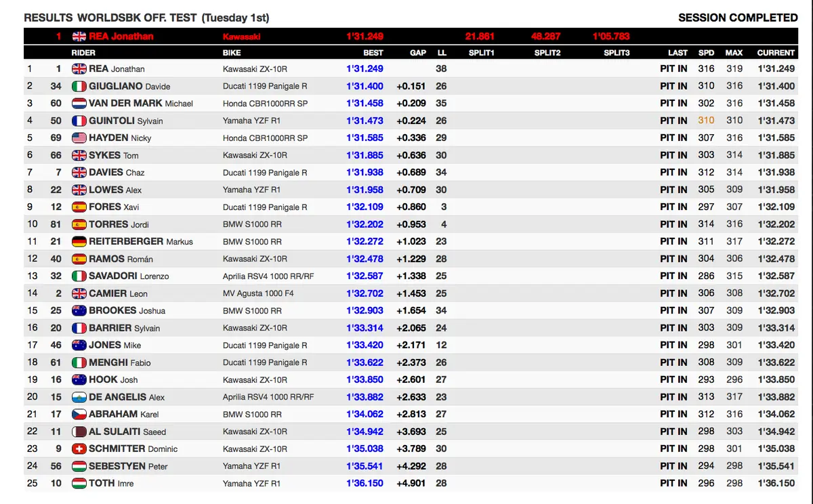Click the UK flag in the red leader bar
Viewport: 813px width, 504px height.
(79, 37)
